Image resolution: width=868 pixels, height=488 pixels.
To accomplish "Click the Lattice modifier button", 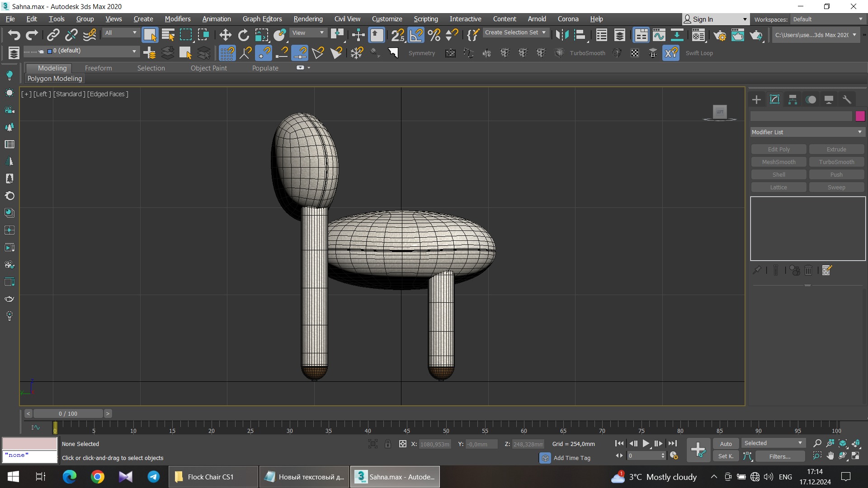I will click(778, 187).
